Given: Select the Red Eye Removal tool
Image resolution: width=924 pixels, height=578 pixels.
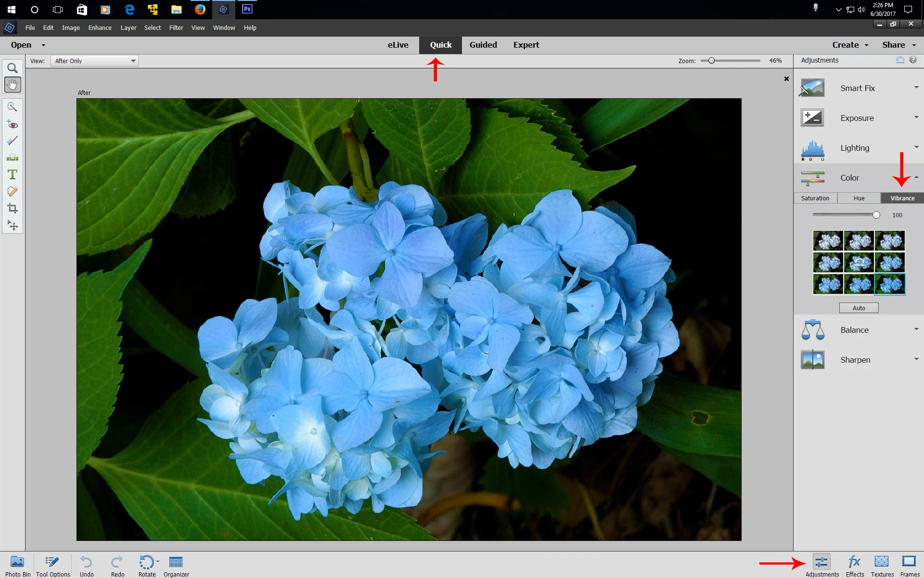Looking at the screenshot, I should tap(13, 124).
